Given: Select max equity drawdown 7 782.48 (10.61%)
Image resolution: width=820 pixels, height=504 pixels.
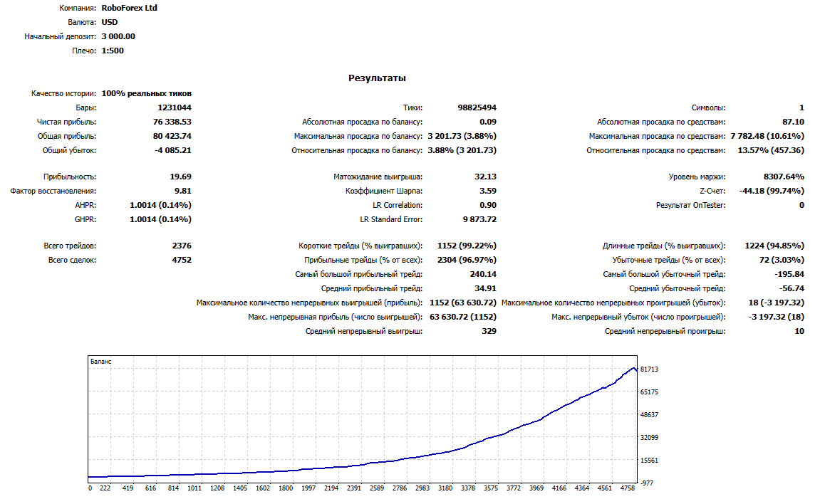Looking at the screenshot, I should 767,136.
